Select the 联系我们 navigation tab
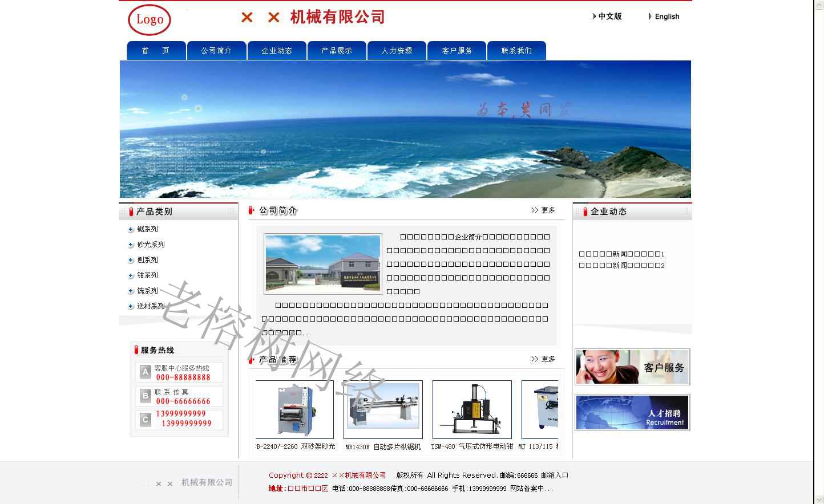The width and height of the screenshot is (824, 504). click(x=516, y=51)
